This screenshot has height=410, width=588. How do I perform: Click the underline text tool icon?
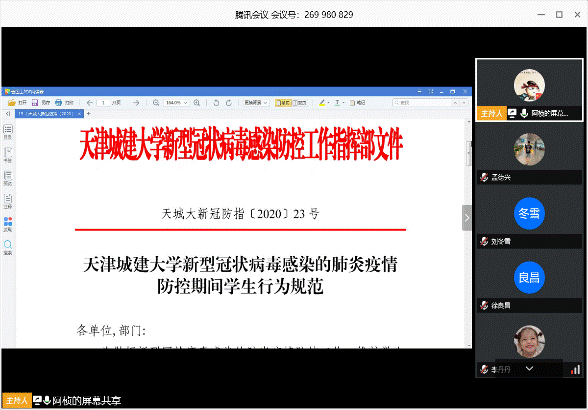(337, 102)
